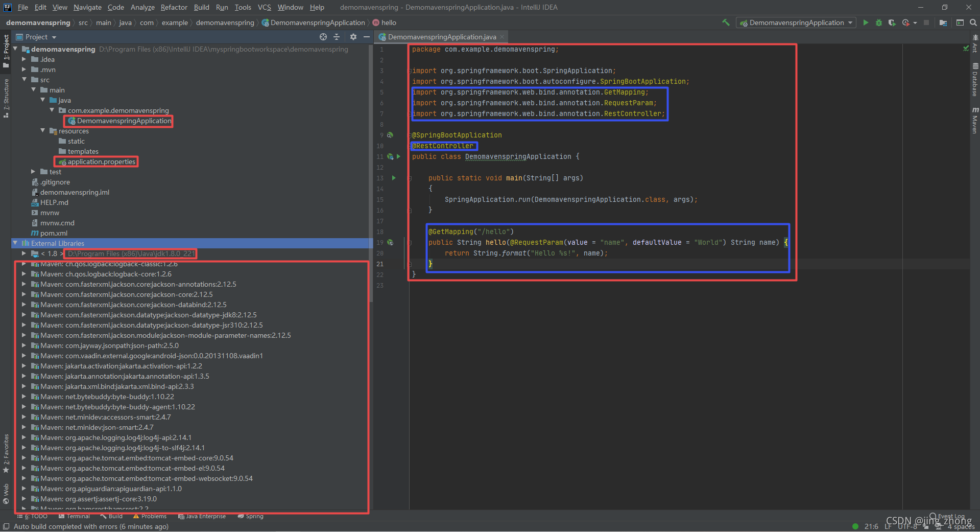This screenshot has width=980, height=532.
Task: Open the profiler options dropdown arrow
Action: [x=915, y=22]
